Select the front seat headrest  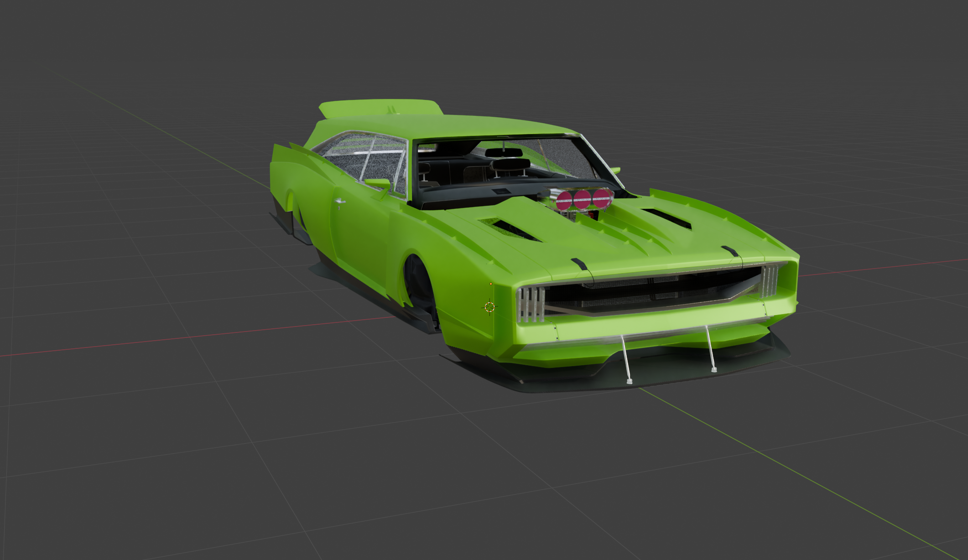pos(510,164)
